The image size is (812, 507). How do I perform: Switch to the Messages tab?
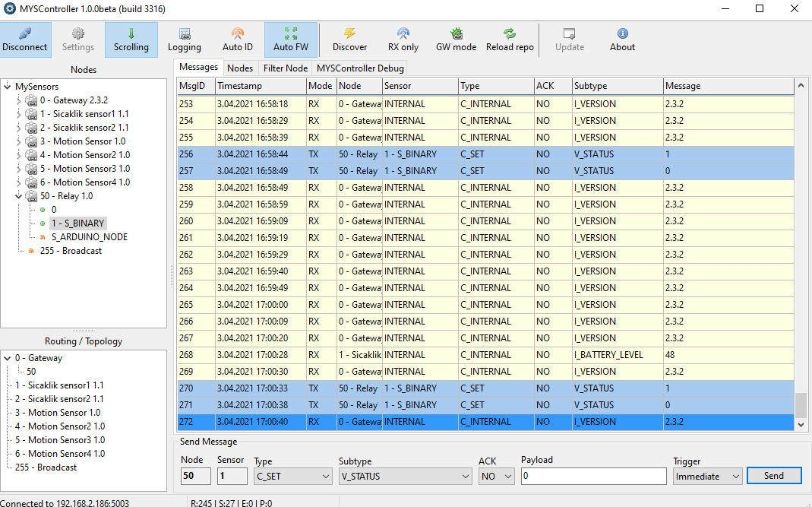[x=198, y=68]
